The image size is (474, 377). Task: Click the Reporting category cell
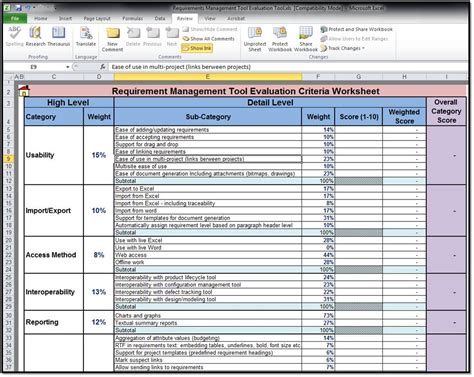point(54,322)
